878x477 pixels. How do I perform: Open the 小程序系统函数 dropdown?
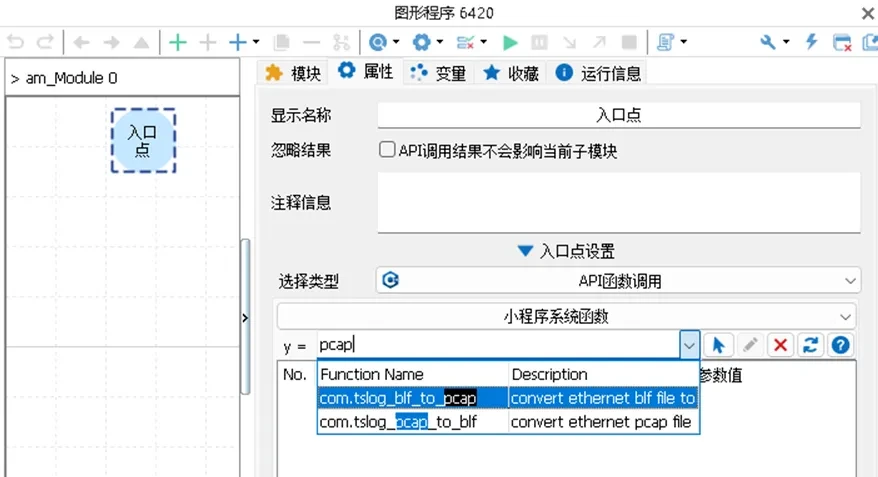[x=566, y=316]
